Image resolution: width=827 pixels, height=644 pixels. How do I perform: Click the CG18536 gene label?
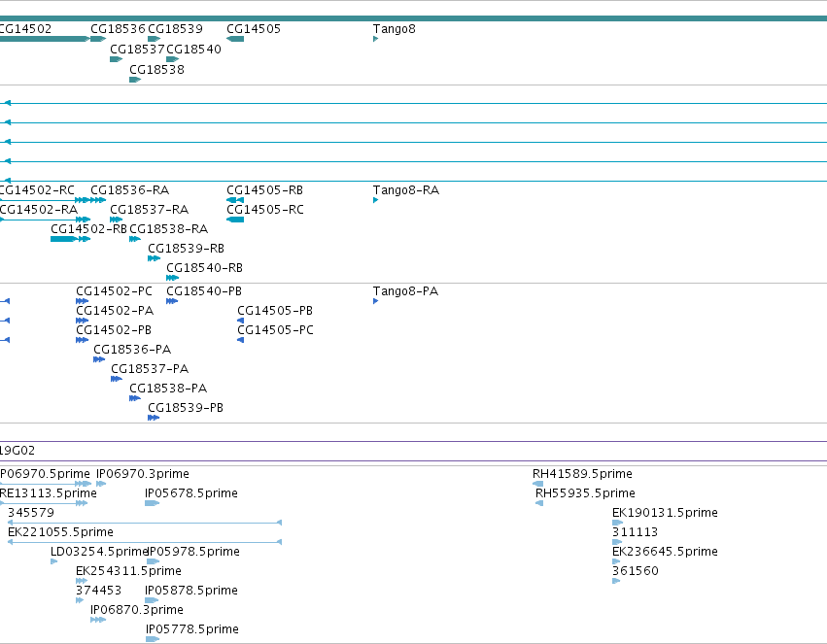tap(118, 29)
